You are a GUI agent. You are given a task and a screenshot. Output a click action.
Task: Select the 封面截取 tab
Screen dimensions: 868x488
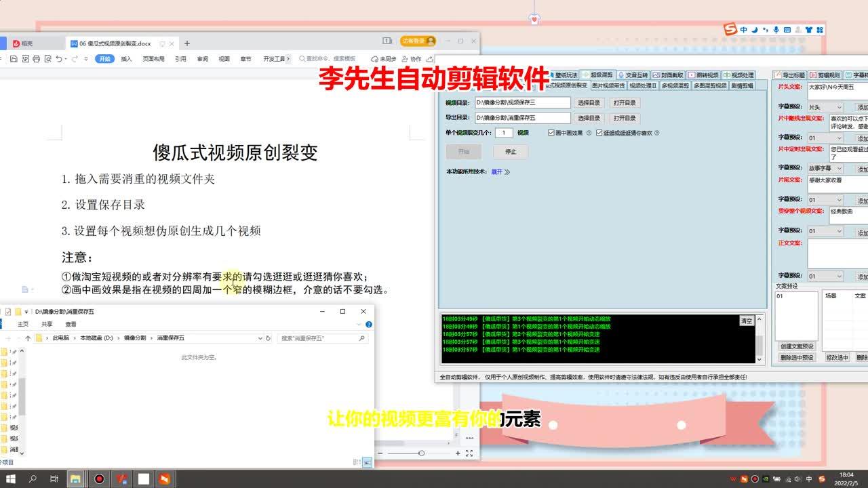(x=668, y=75)
